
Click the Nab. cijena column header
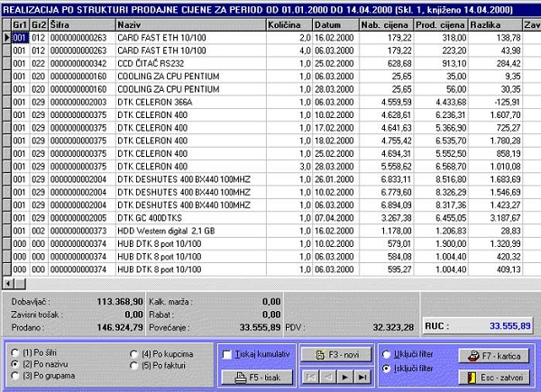tap(387, 25)
